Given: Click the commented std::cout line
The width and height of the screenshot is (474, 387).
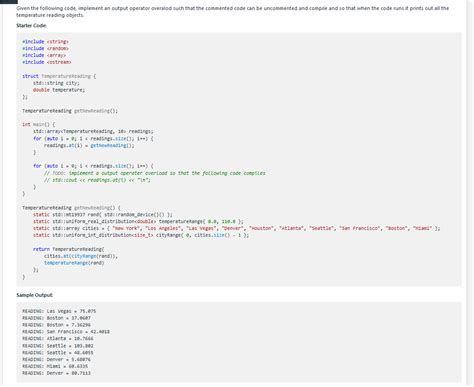Looking at the screenshot, I should click(97, 180).
